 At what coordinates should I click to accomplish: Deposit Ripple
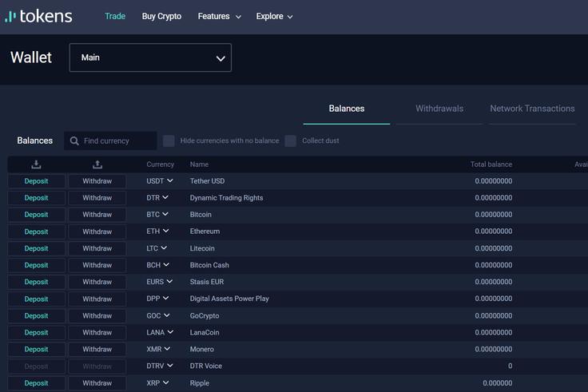click(x=37, y=383)
